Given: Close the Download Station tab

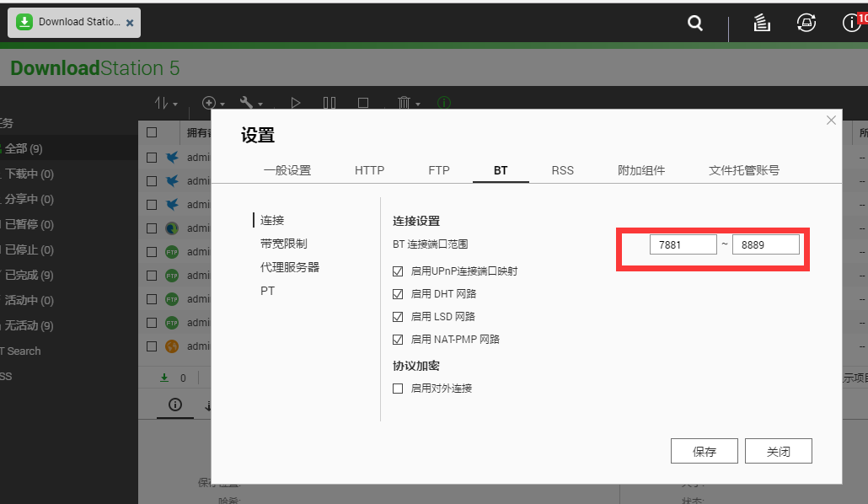Looking at the screenshot, I should [130, 23].
